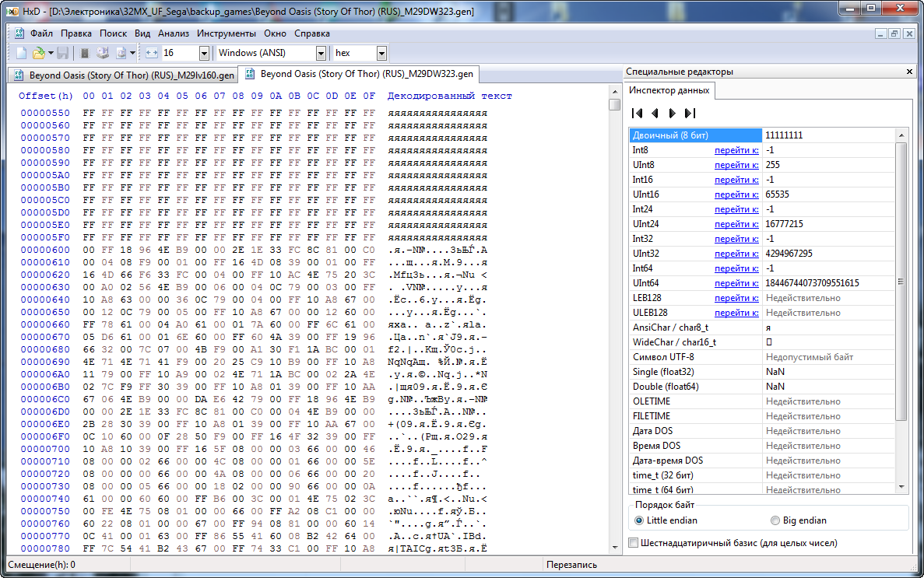The width and height of the screenshot is (924, 578).
Task: Click data inspector scrollbar thumb
Action: 901,282
